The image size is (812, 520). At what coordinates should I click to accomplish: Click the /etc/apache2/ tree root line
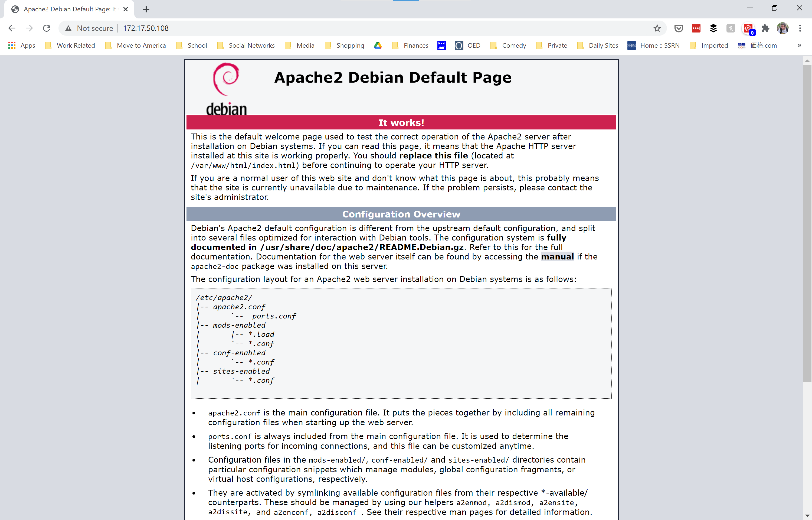tap(224, 297)
